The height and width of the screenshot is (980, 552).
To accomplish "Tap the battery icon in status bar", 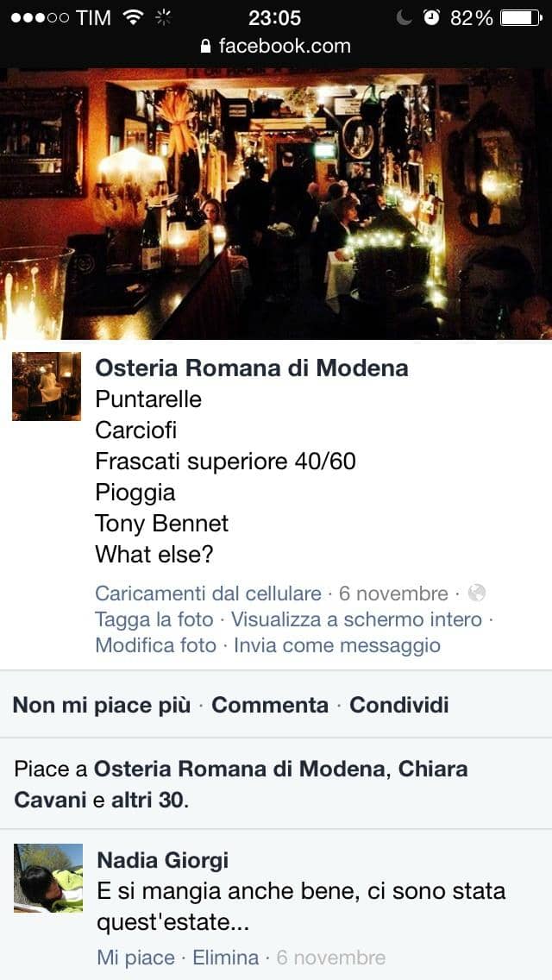I will tap(521, 18).
